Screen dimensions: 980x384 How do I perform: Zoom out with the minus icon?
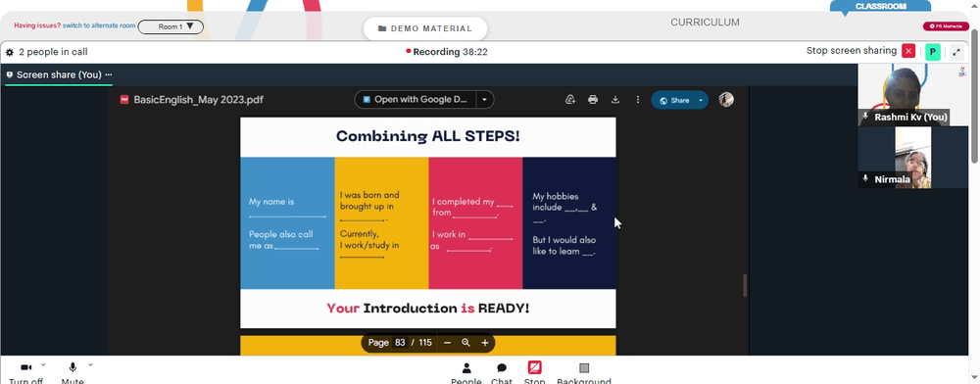click(x=447, y=343)
